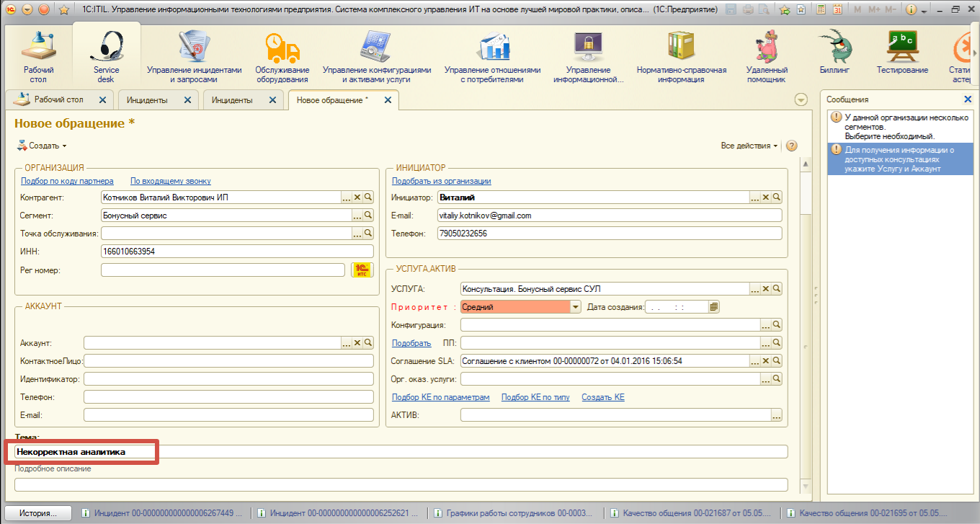Open help question mark icon near Все действия
Screen dimensions: 980x524
(x=791, y=146)
